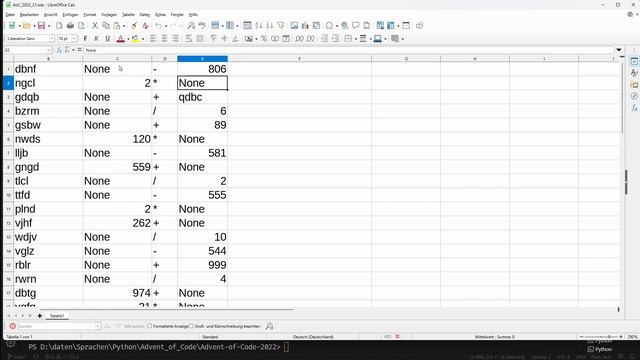The height and width of the screenshot is (360, 640).
Task: Open Find and Replace magnifier icon
Action: pos(191,26)
